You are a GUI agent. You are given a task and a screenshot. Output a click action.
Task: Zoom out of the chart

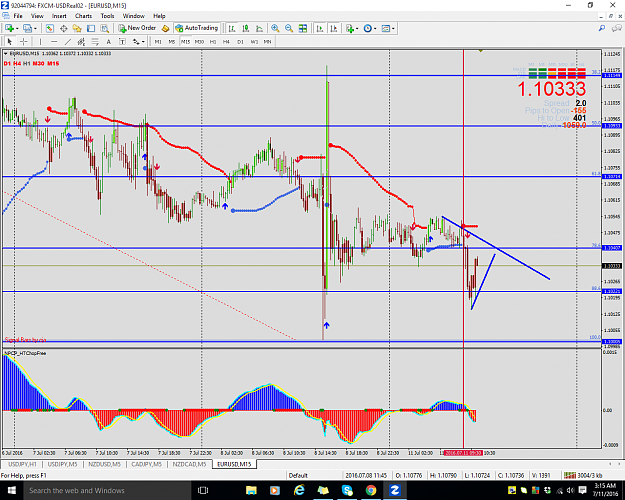[289, 28]
